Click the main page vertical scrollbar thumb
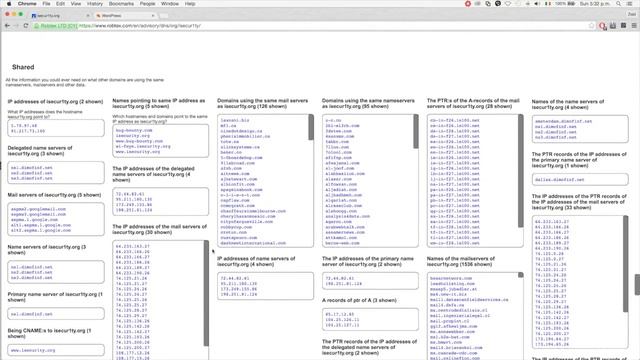This screenshot has height=360, width=640. 637,284
